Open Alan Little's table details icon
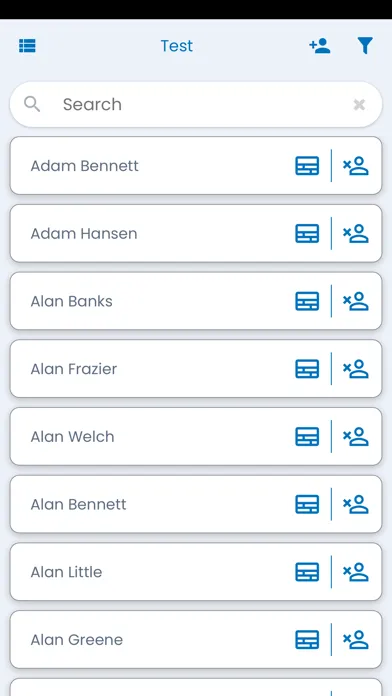The height and width of the screenshot is (696, 392). (307, 572)
